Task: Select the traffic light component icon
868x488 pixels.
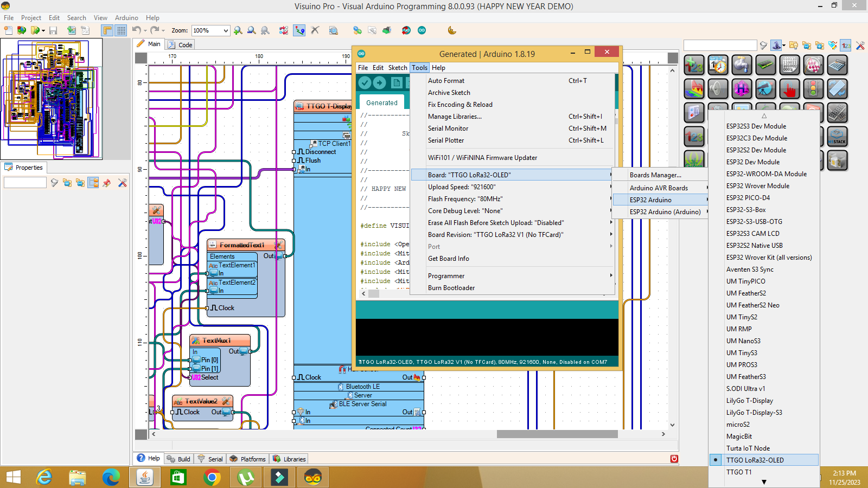Action: [x=813, y=88]
